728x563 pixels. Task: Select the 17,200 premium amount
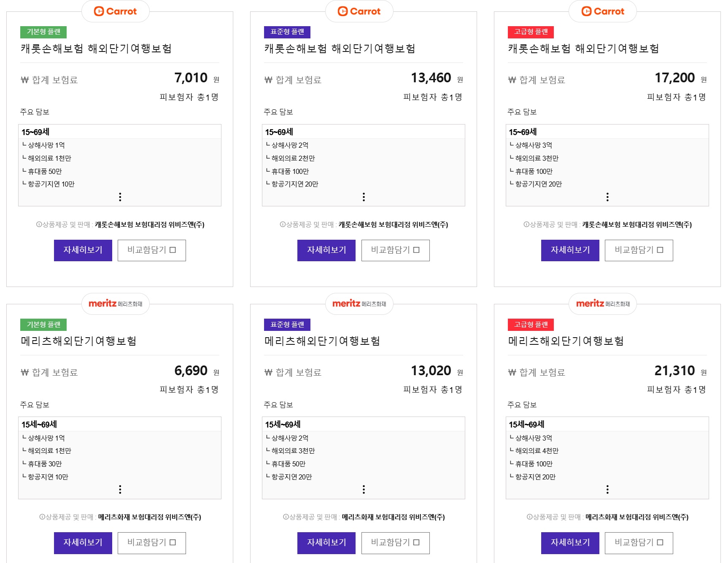click(x=675, y=78)
